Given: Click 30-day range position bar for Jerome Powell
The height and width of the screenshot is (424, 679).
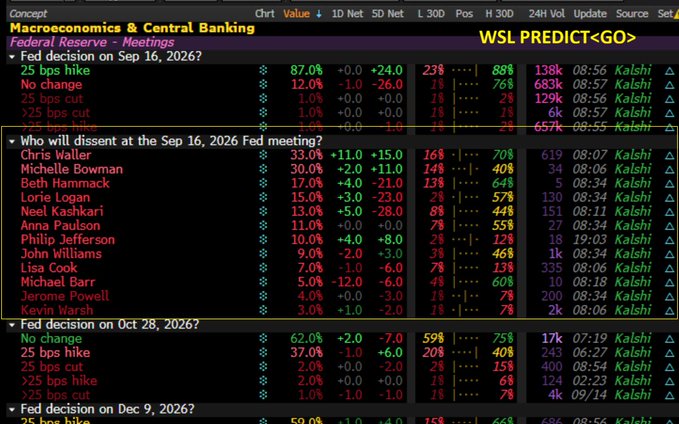Looking at the screenshot, I should tap(465, 296).
